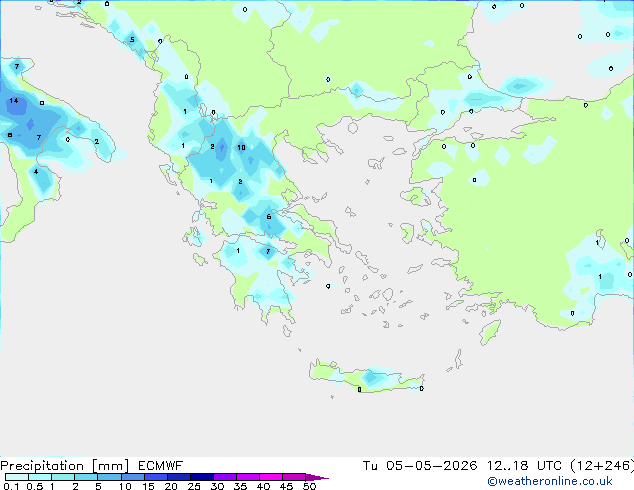
Task: Click the 45–50 mm legend color swatch
Action: click(x=294, y=477)
